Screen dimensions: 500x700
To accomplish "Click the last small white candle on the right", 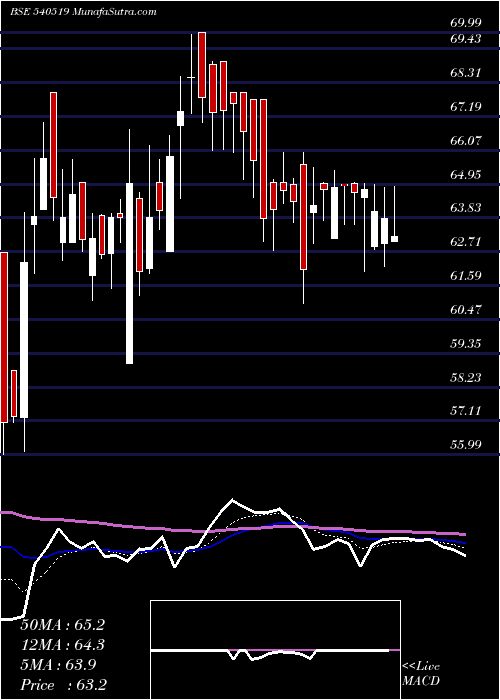I will click(394, 239).
